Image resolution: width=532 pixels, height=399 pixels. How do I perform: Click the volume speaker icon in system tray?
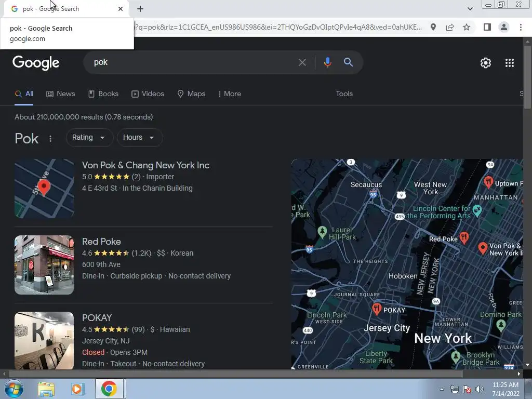479,390
